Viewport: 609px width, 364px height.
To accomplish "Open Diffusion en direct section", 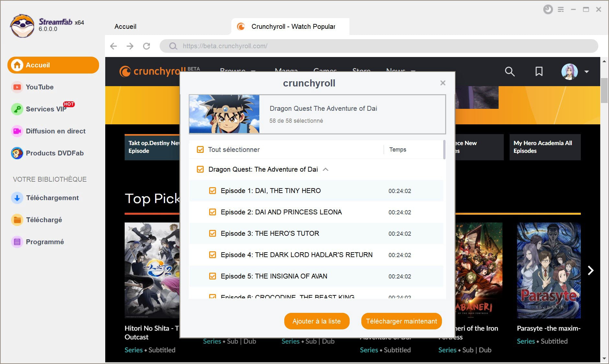I will pos(48,131).
